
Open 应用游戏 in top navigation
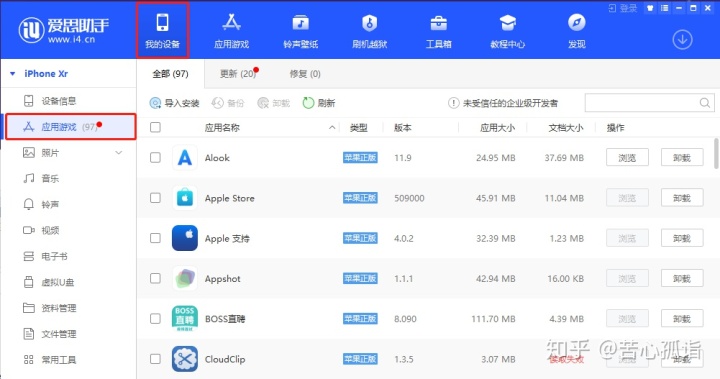click(231, 30)
